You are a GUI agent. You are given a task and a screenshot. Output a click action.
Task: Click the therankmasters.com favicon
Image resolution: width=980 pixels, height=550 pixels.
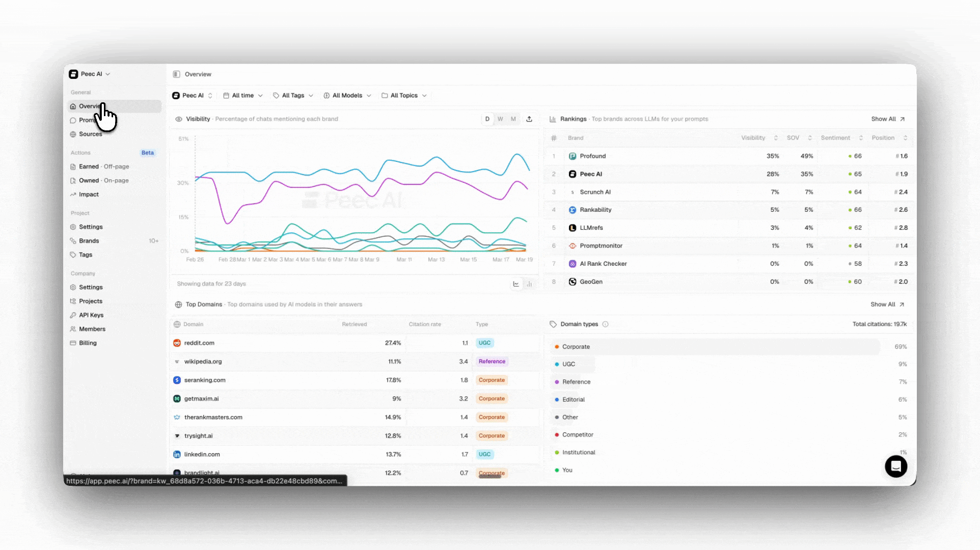177,418
